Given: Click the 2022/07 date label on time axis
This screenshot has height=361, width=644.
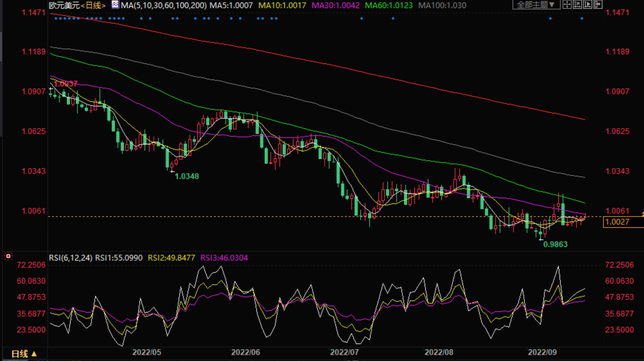Looking at the screenshot, I should tap(344, 352).
